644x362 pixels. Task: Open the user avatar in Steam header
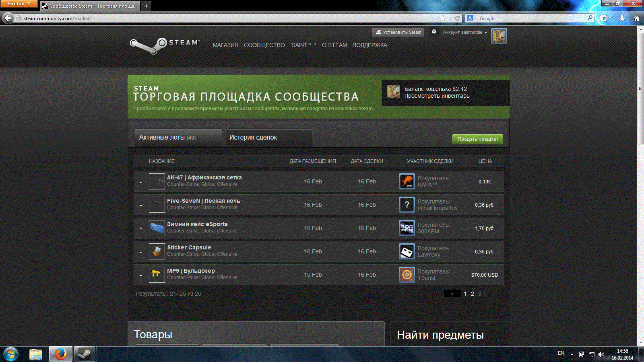click(x=499, y=36)
